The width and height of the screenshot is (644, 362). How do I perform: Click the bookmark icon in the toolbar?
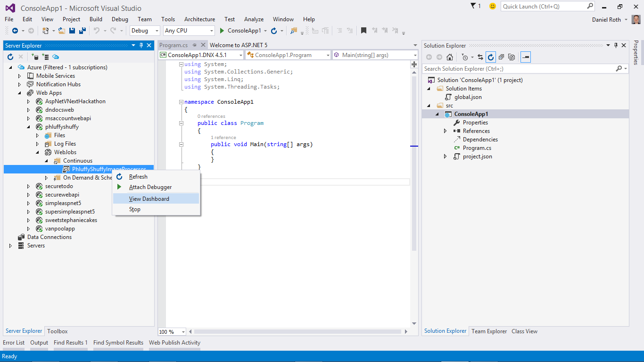363,31
